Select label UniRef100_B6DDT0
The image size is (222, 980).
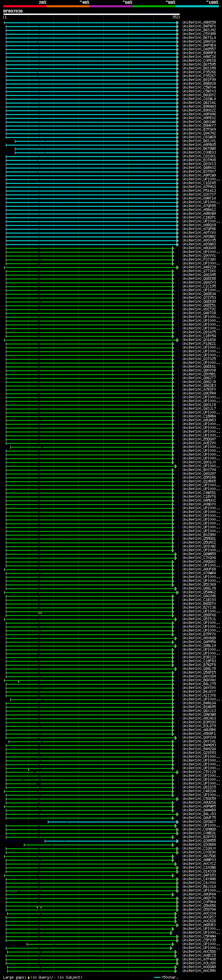[x=199, y=604]
